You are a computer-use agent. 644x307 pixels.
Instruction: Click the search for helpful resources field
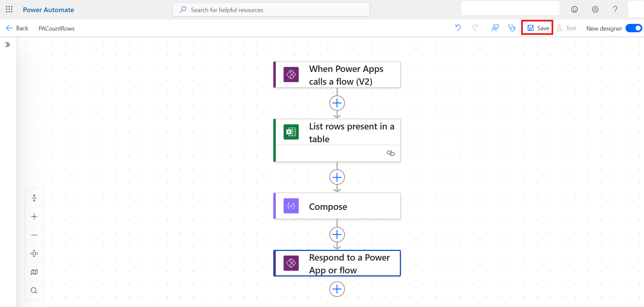click(x=271, y=10)
